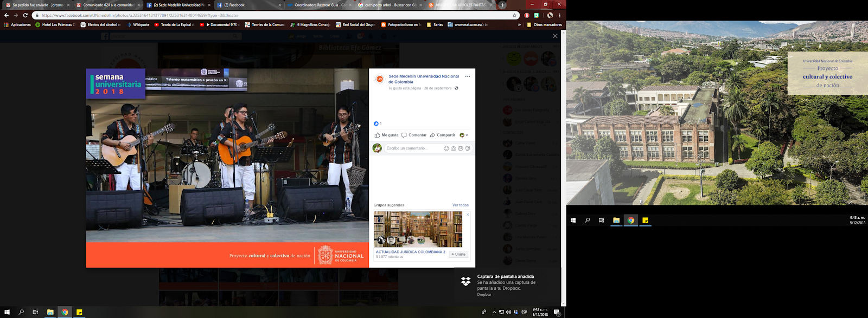Bookmark this page with the star icon
868x318 pixels.
pos(514,15)
